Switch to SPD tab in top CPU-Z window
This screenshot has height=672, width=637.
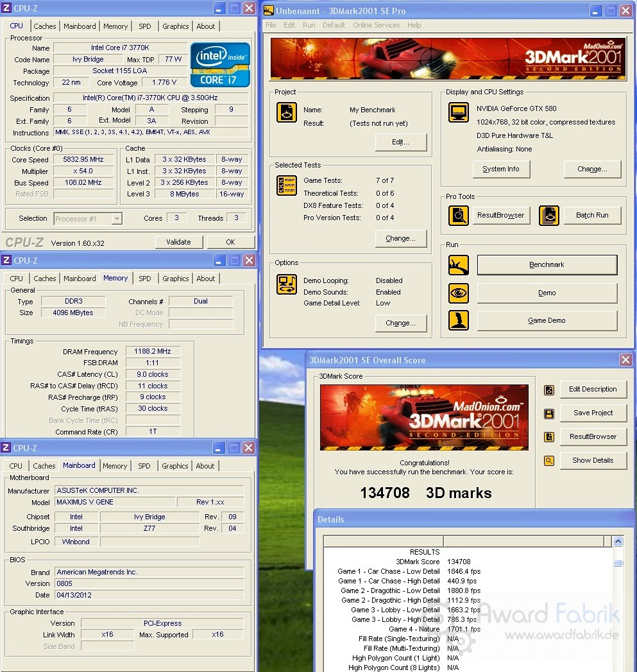[x=145, y=26]
